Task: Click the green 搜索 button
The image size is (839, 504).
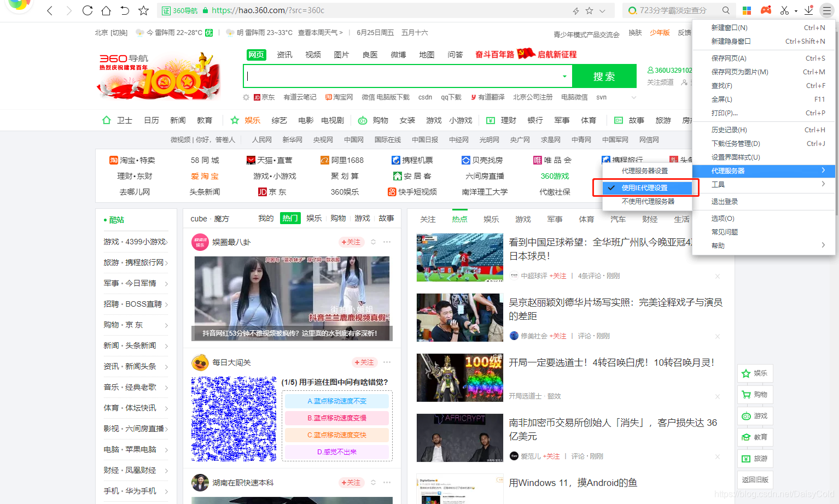Action: coord(604,76)
